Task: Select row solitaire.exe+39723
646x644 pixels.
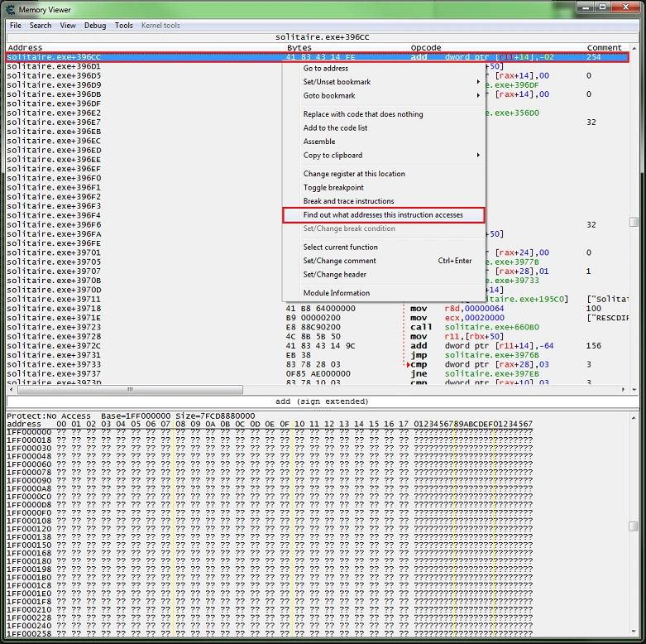Action: (x=318, y=327)
